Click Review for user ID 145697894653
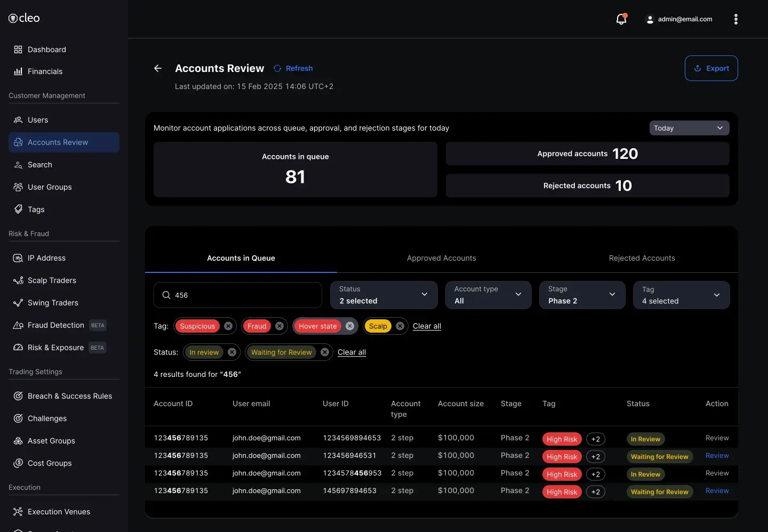Image resolution: width=768 pixels, height=532 pixels. click(x=717, y=491)
